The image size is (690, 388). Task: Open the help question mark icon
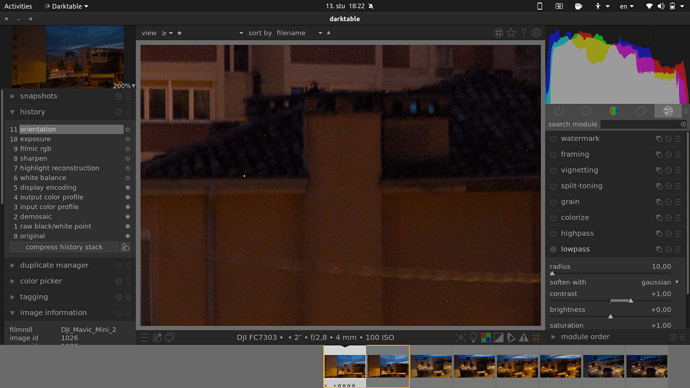click(x=524, y=33)
